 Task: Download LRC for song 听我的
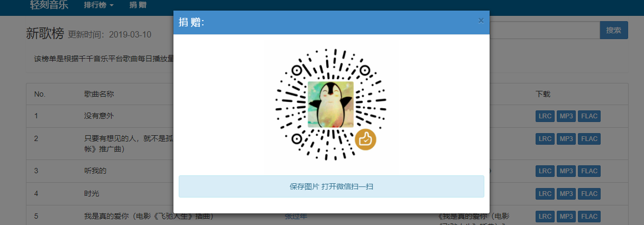pos(545,171)
